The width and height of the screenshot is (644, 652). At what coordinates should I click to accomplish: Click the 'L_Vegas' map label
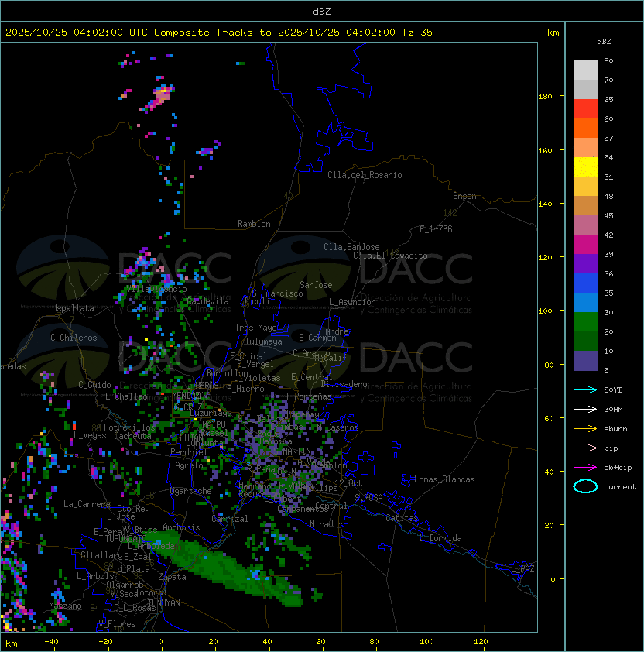pos(90,435)
